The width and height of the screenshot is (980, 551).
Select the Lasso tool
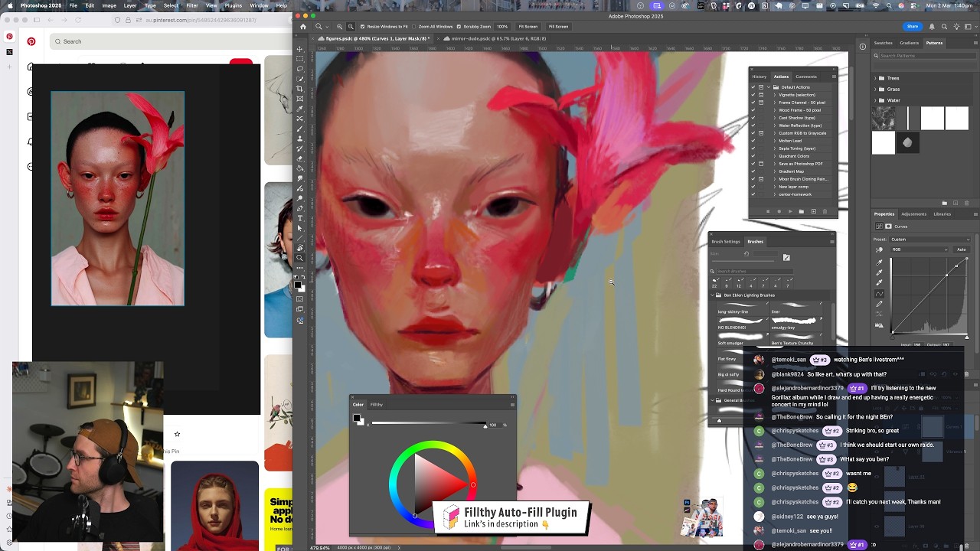click(x=300, y=69)
